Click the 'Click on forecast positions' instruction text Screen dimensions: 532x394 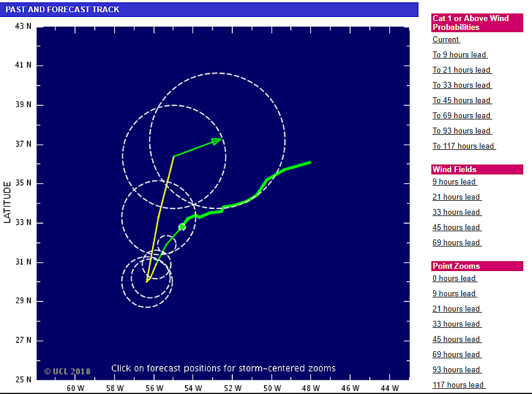pyautogui.click(x=223, y=368)
